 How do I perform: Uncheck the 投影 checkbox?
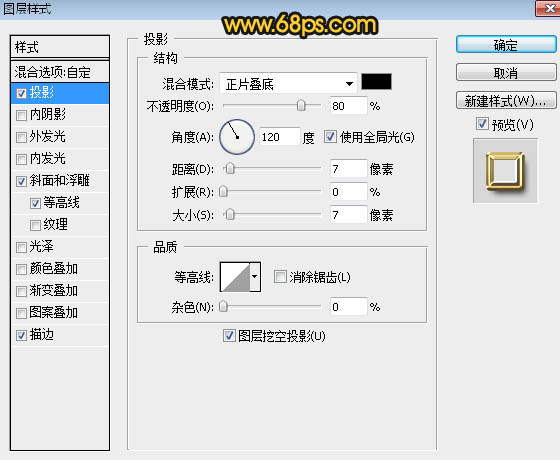tap(21, 94)
